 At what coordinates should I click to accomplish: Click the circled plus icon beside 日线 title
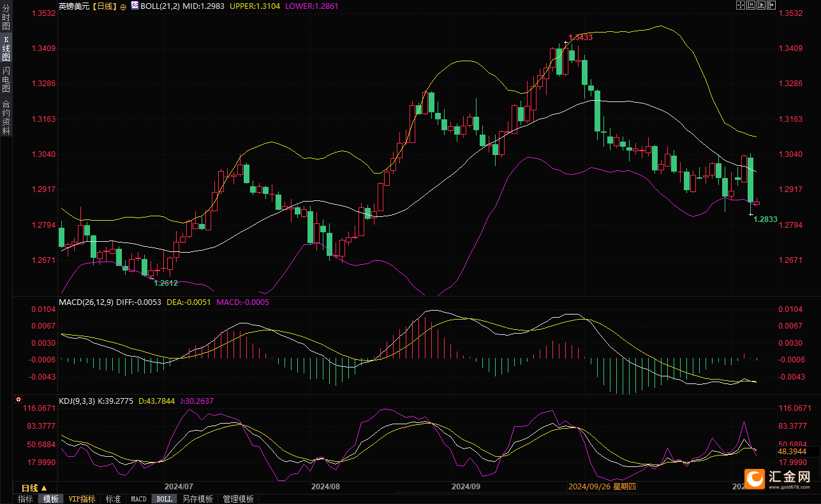tap(123, 6)
